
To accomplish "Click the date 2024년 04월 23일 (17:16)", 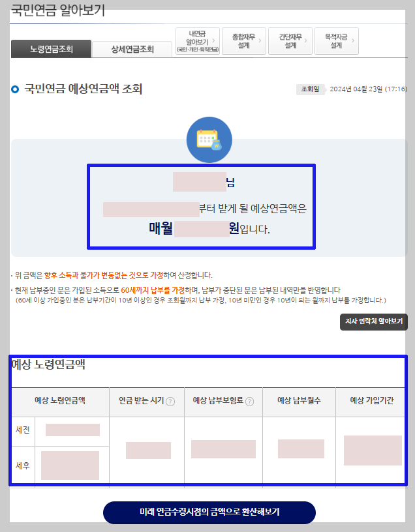I will 369,89.
